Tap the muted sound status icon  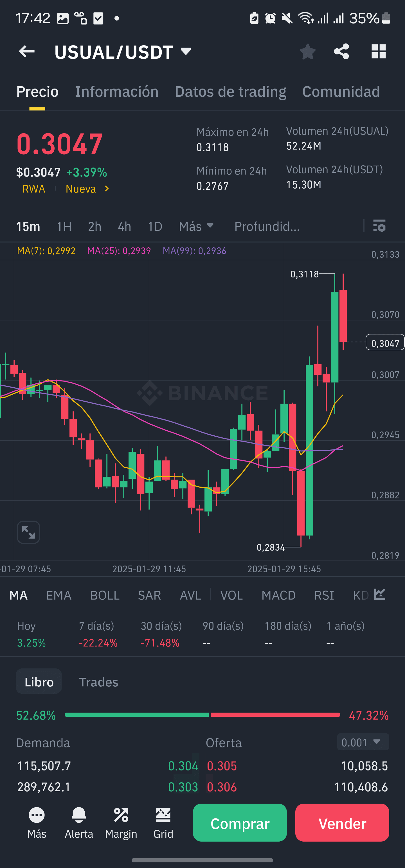(x=287, y=18)
